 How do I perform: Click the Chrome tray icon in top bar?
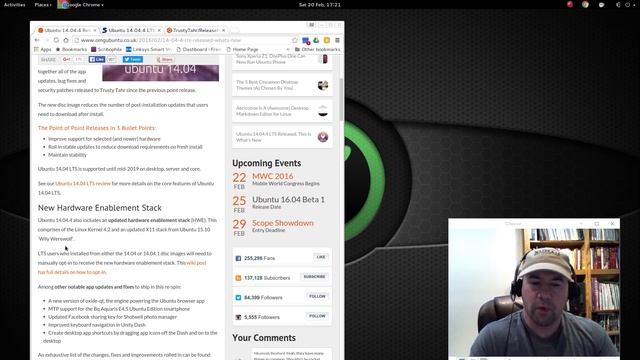(585, 4)
